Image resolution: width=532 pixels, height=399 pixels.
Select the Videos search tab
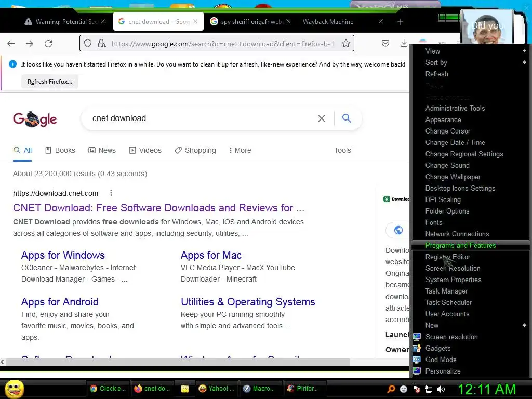point(145,150)
